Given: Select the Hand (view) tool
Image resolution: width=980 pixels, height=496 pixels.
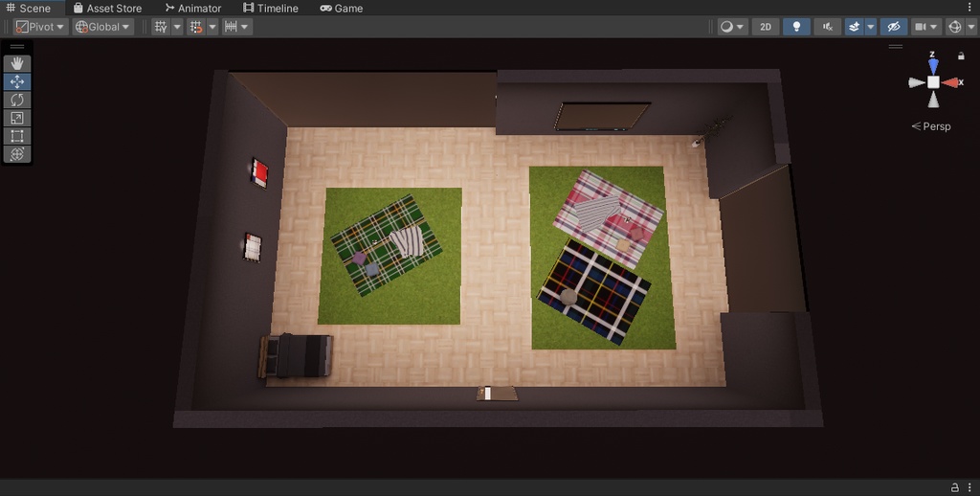Looking at the screenshot, I should point(17,63).
